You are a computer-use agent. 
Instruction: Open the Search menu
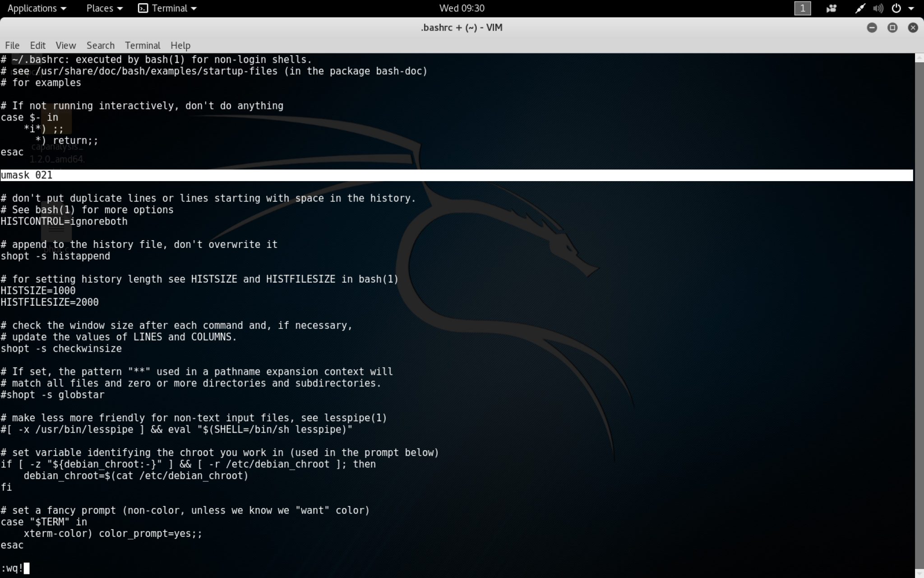(x=100, y=45)
